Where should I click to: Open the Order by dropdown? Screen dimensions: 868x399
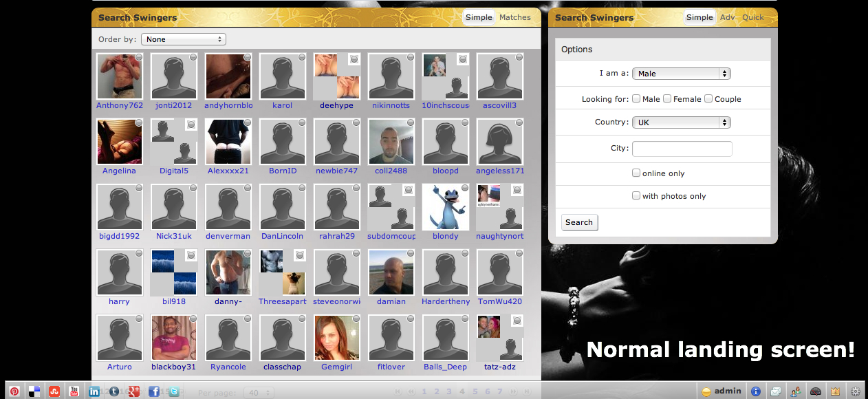tap(184, 39)
